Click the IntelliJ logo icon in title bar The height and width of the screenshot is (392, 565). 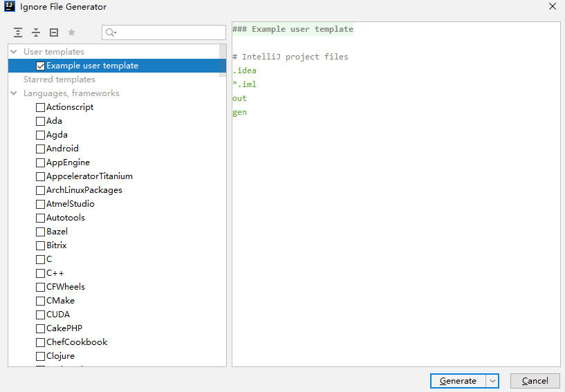(10, 6)
